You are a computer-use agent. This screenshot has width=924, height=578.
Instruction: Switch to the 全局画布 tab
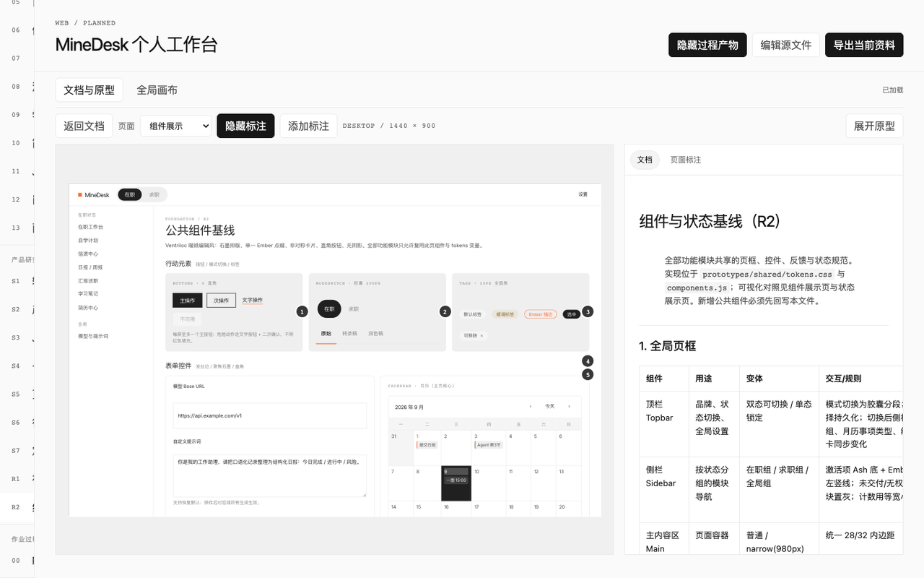coord(157,90)
